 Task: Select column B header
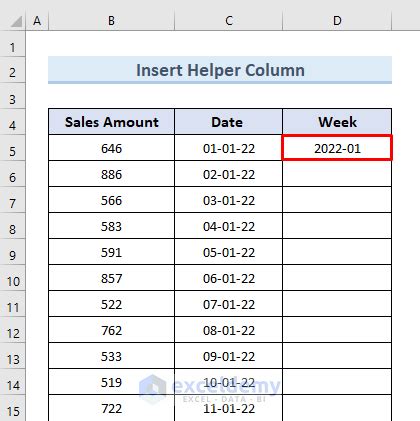coord(111,21)
